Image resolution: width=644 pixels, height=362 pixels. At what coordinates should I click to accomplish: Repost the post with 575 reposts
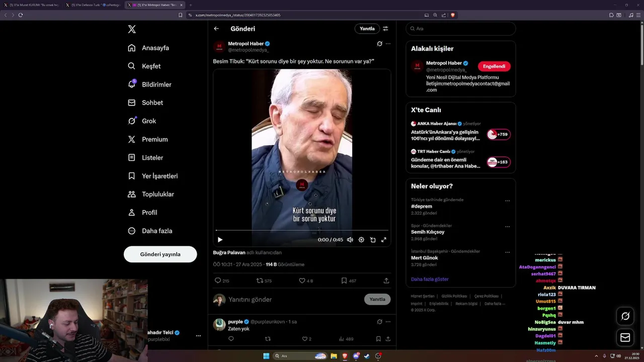(x=264, y=281)
